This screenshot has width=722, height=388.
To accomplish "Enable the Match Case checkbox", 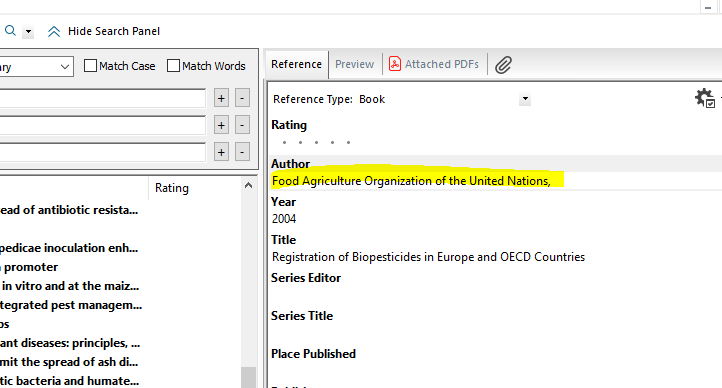I will pyautogui.click(x=90, y=66).
